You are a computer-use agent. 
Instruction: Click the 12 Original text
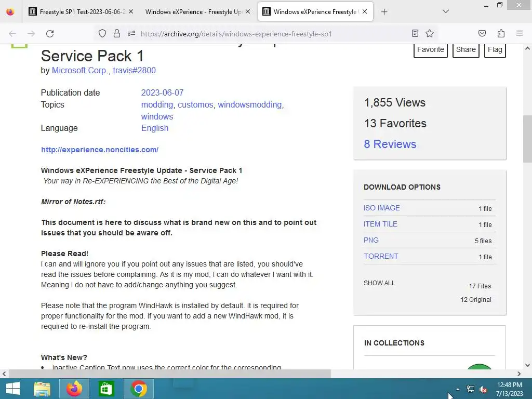coord(476,300)
